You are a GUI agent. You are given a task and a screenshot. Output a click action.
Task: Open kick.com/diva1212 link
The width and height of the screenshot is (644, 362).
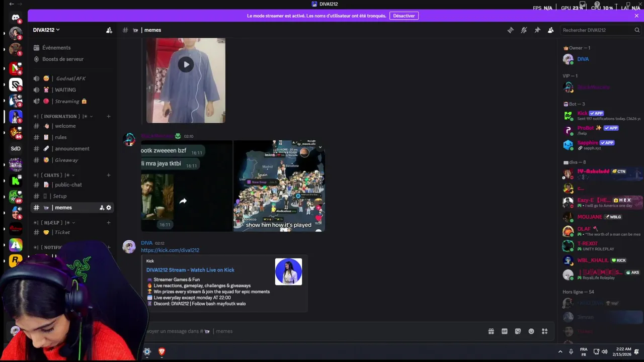pyautogui.click(x=170, y=250)
